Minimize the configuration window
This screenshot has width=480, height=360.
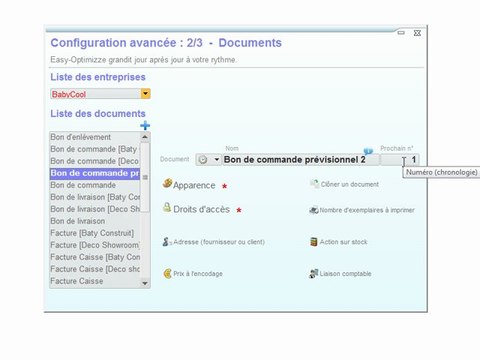(401, 33)
